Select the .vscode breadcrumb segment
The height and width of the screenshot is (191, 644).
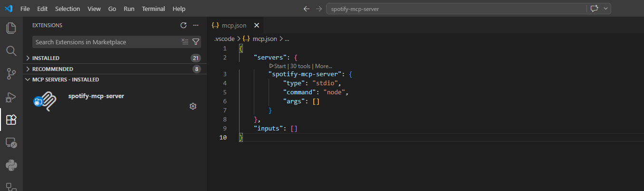[224, 39]
